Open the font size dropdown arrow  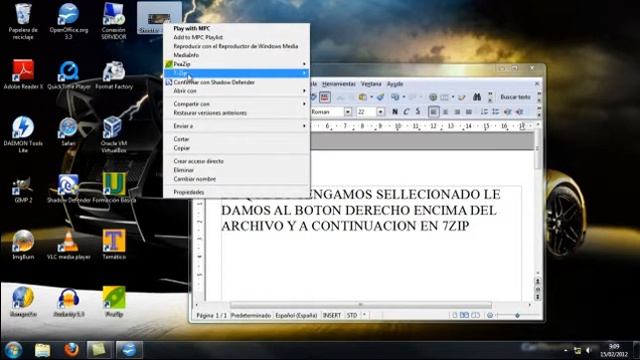point(380,112)
